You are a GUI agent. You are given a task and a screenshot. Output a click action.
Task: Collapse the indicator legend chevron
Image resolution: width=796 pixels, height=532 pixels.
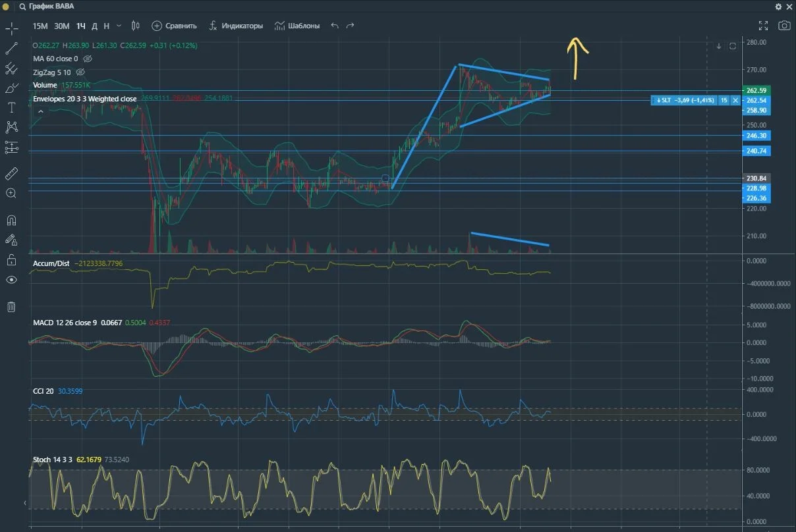(x=40, y=112)
